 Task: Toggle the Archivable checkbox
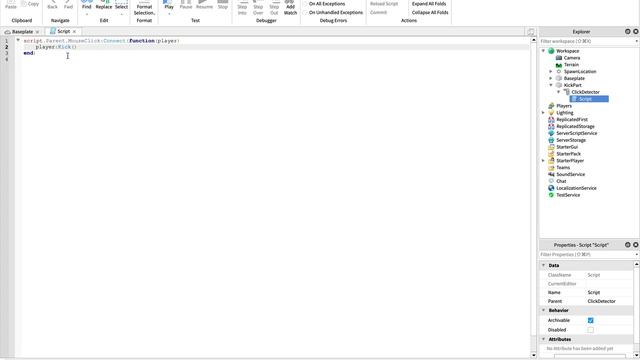(x=591, y=320)
